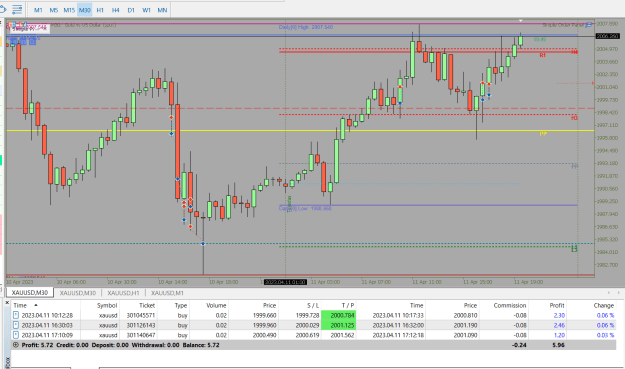This screenshot has height=369, width=625.
Task: Click the green T/P value 2001.125
Action: click(x=339, y=325)
